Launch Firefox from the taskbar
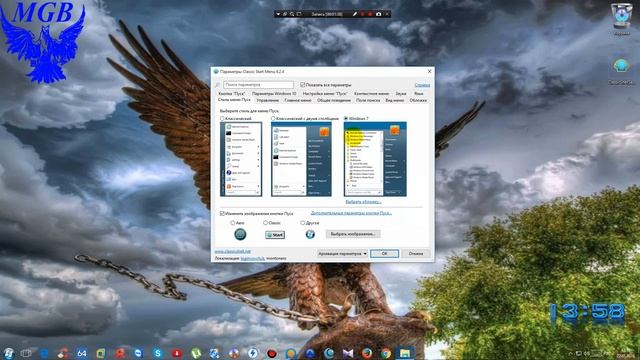This screenshot has width=640, height=360. pos(367,353)
